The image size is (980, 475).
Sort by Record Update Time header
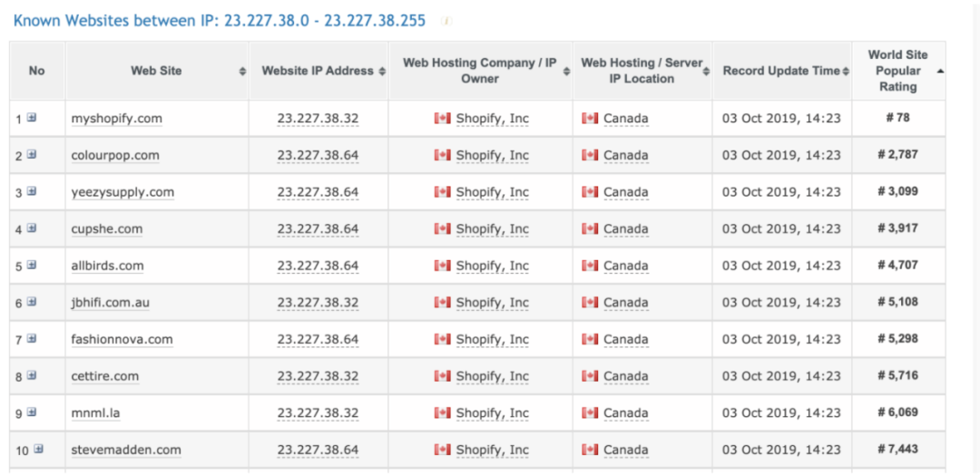(846, 71)
